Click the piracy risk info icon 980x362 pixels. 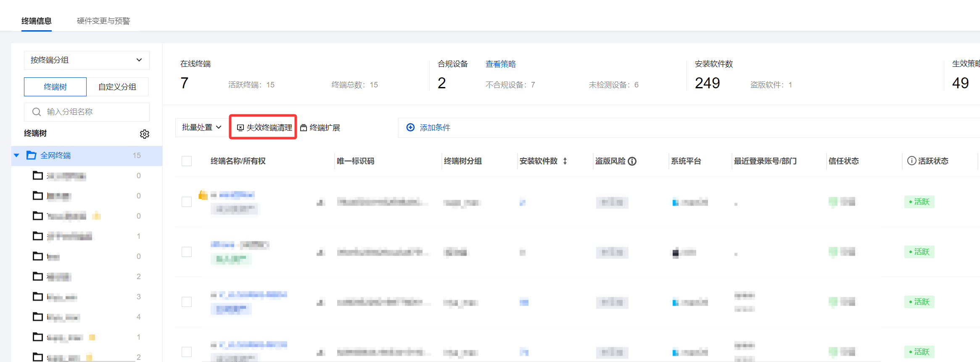click(632, 161)
